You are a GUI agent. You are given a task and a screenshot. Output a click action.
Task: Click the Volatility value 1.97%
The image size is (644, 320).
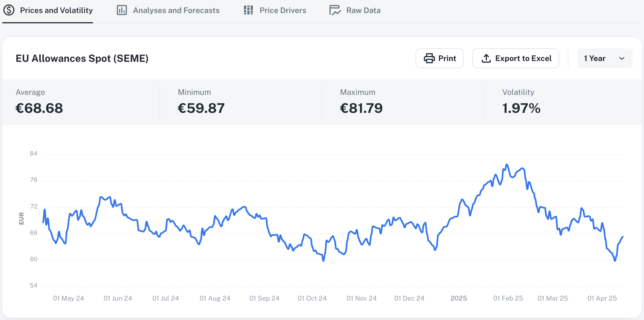pos(521,108)
